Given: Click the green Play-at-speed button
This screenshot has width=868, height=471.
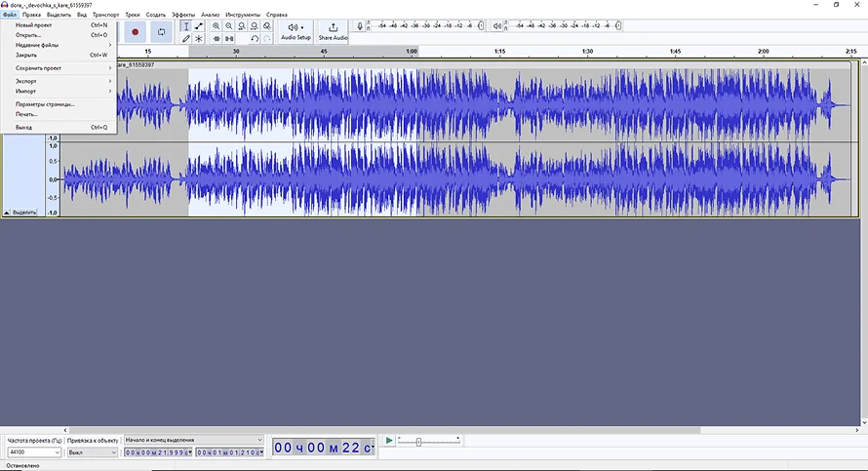Looking at the screenshot, I should coord(388,441).
